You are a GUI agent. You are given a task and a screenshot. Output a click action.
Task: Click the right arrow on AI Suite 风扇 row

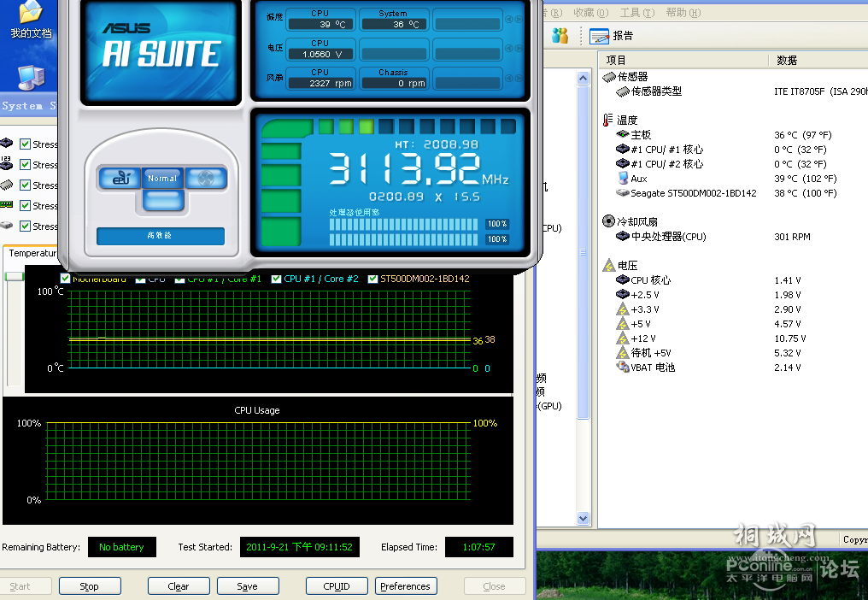[x=519, y=78]
